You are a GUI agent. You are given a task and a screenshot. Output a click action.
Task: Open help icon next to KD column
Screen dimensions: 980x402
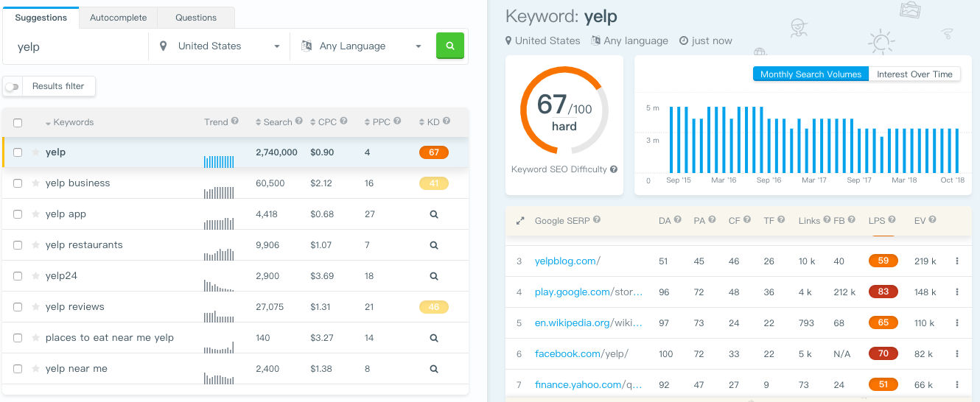pyautogui.click(x=447, y=121)
